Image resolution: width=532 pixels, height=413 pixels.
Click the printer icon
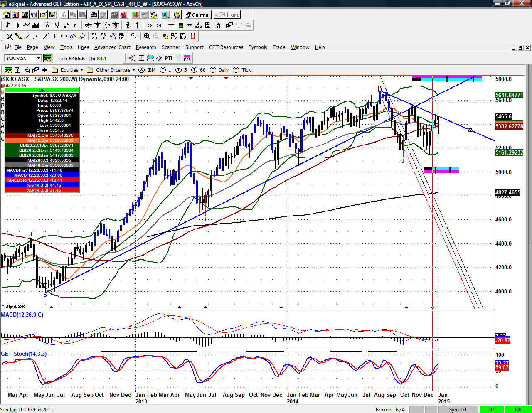click(x=94, y=15)
